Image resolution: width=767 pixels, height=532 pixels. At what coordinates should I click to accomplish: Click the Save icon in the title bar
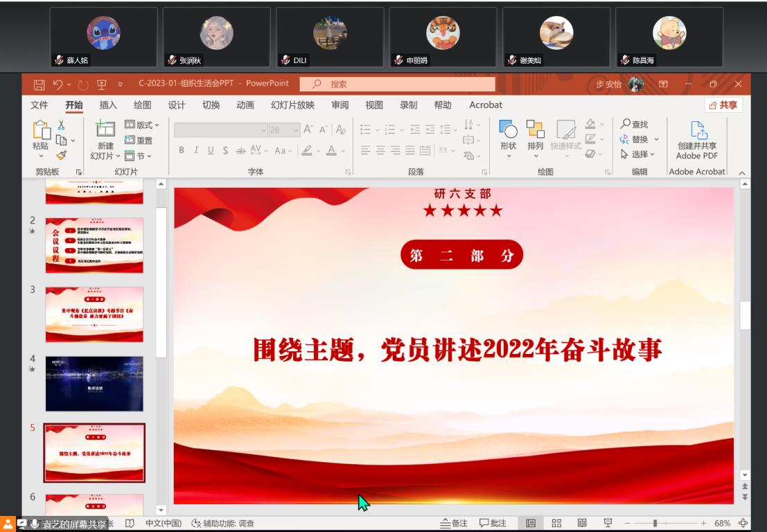[39, 85]
